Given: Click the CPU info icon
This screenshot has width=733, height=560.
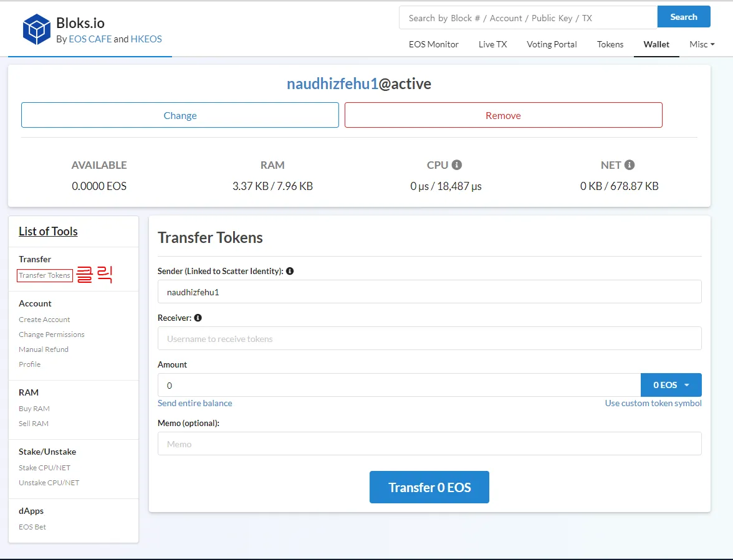Looking at the screenshot, I should (x=457, y=165).
